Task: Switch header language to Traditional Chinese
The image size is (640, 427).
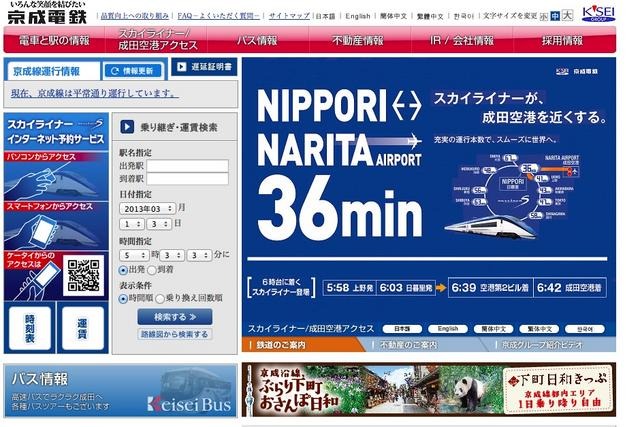Action: tap(430, 16)
